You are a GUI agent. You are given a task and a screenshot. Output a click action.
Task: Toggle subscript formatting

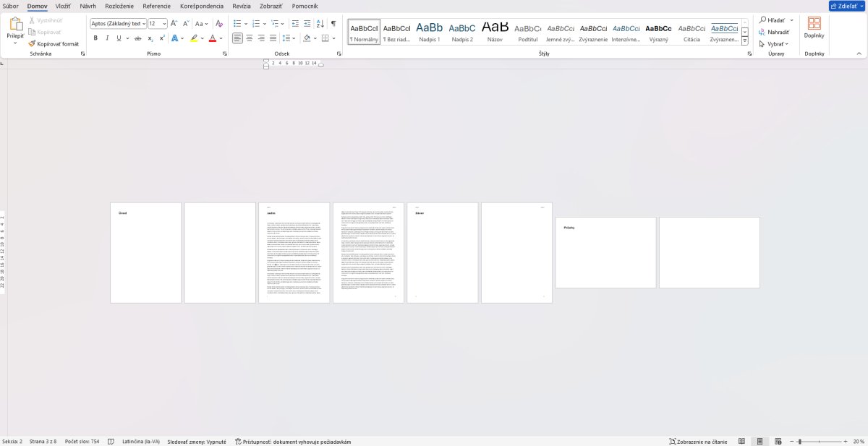[x=150, y=38]
